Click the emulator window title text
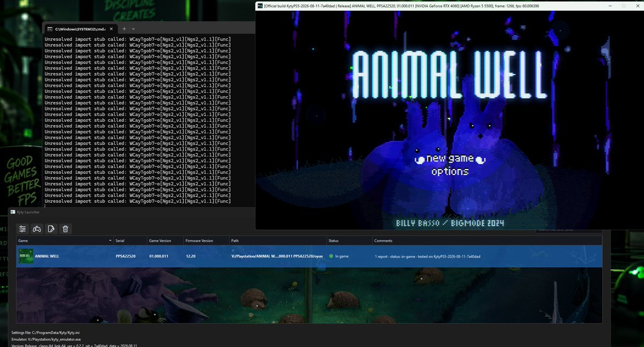This screenshot has width=644, height=347. click(x=402, y=5)
